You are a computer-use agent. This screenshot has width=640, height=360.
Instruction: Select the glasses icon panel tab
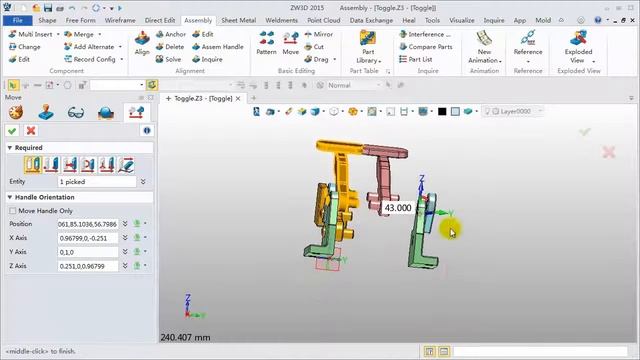click(x=76, y=112)
